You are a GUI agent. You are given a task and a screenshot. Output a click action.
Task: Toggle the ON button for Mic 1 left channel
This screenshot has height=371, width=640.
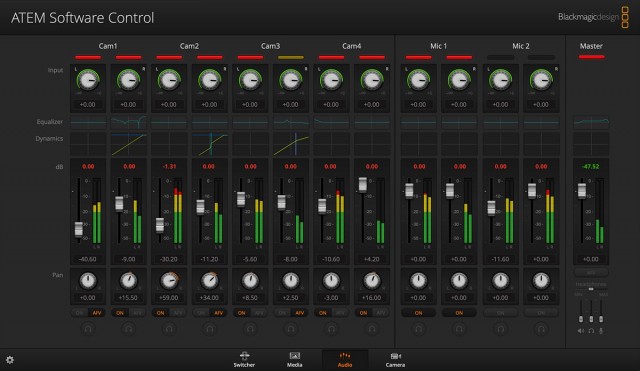pos(418,313)
